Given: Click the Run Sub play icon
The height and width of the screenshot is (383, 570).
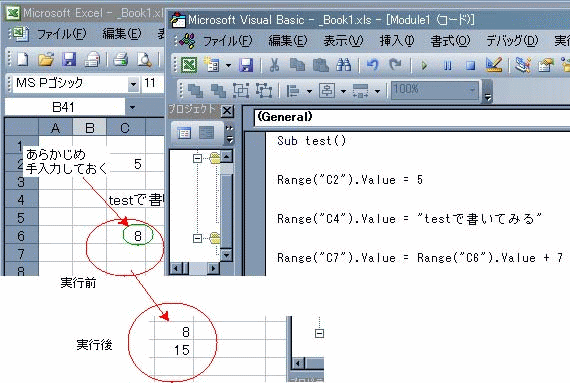Looking at the screenshot, I should (424, 66).
